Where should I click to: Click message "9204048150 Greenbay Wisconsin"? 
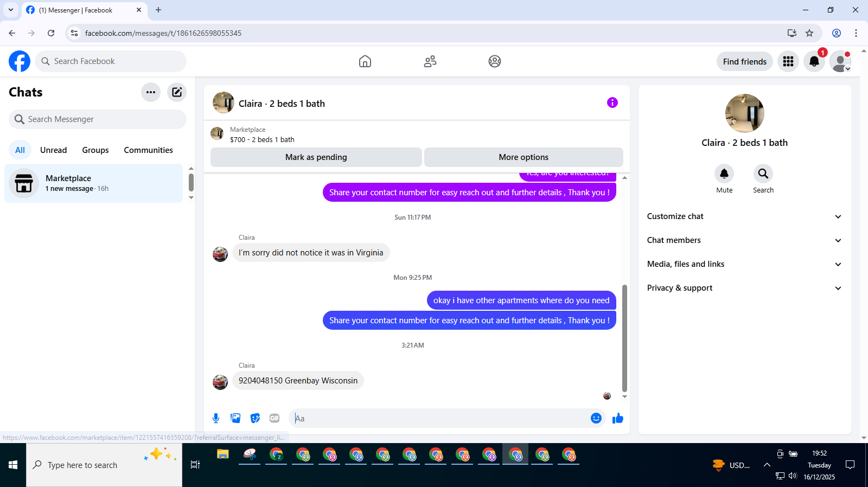(298, 381)
